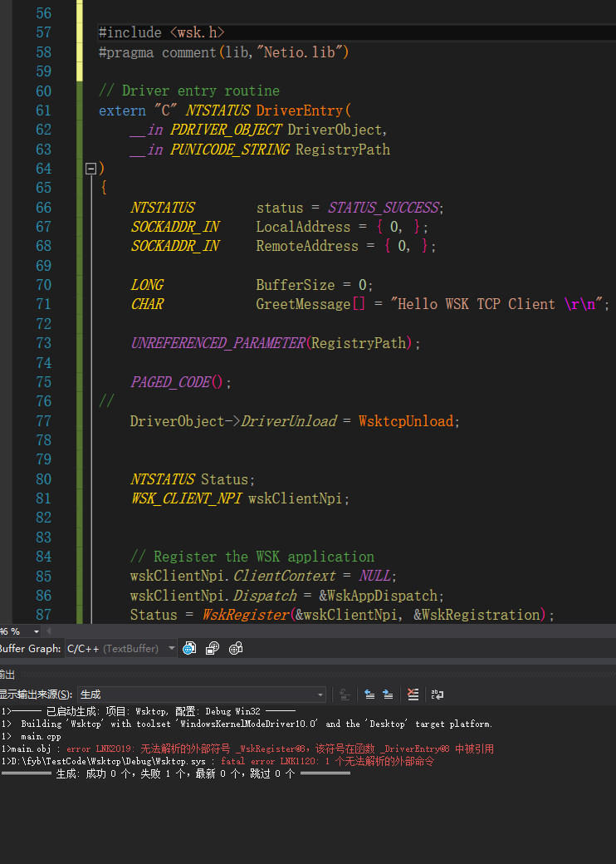
Task: Clear all output text
Action: 413,695
